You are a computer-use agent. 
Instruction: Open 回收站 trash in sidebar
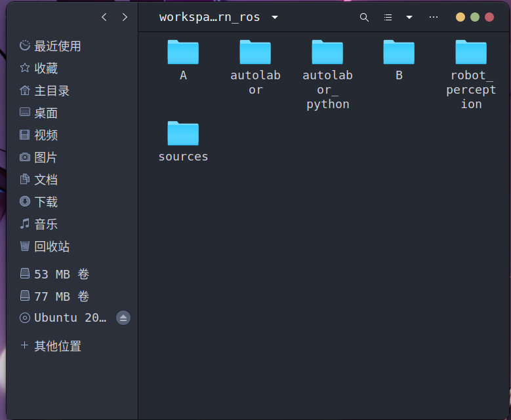[x=52, y=246]
